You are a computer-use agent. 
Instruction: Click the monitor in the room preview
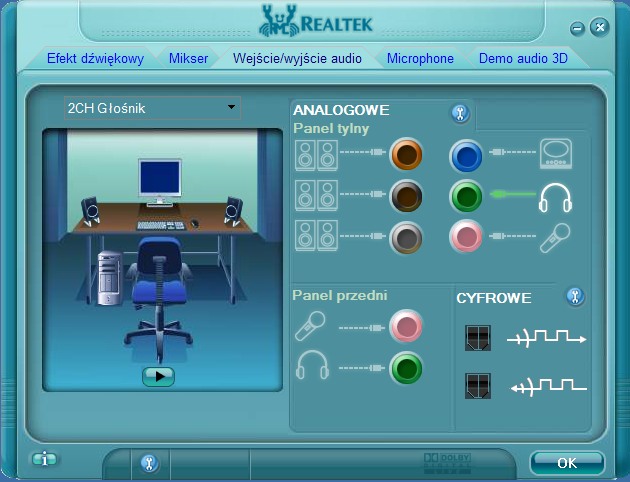pyautogui.click(x=160, y=182)
